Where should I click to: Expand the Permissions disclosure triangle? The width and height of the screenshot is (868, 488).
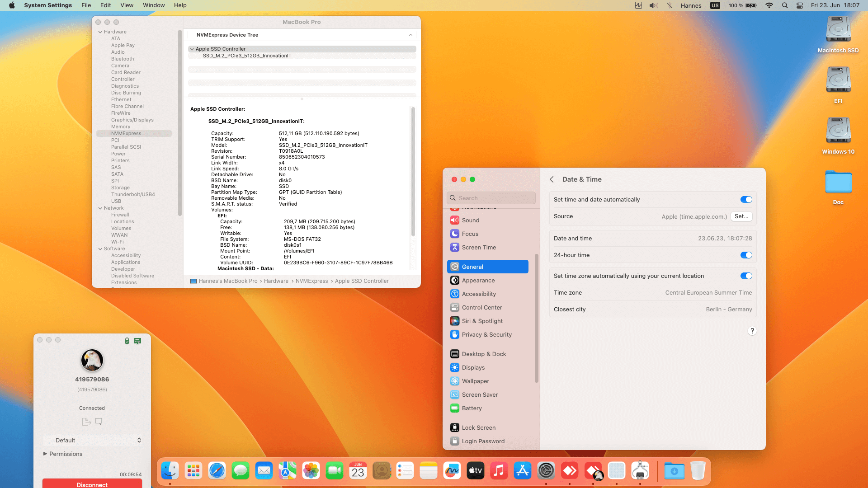pos(45,454)
